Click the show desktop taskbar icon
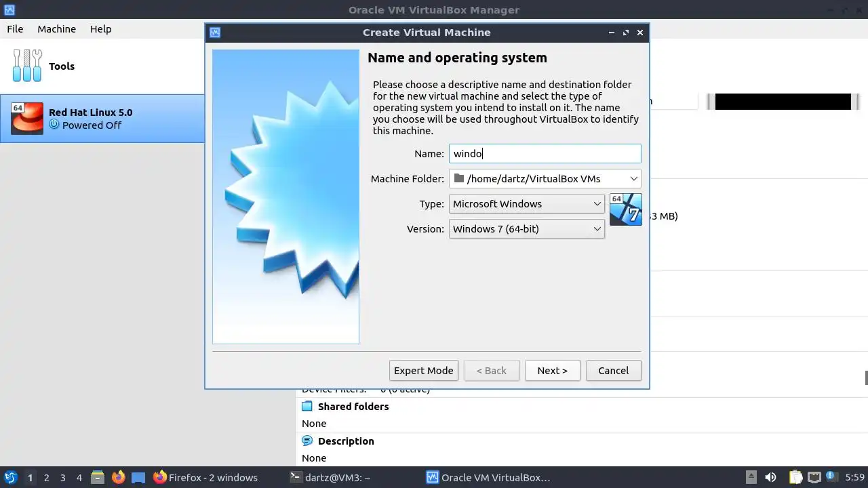 pyautogui.click(x=138, y=477)
